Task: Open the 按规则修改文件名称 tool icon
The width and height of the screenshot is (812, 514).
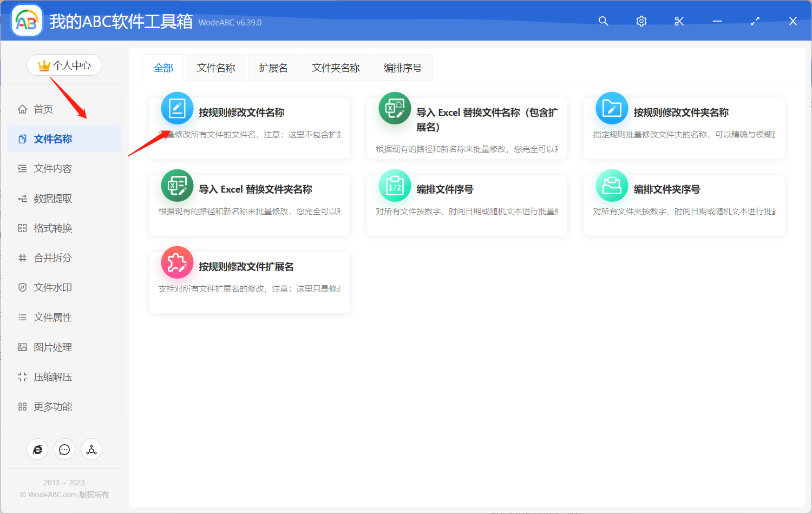Action: 177,108
